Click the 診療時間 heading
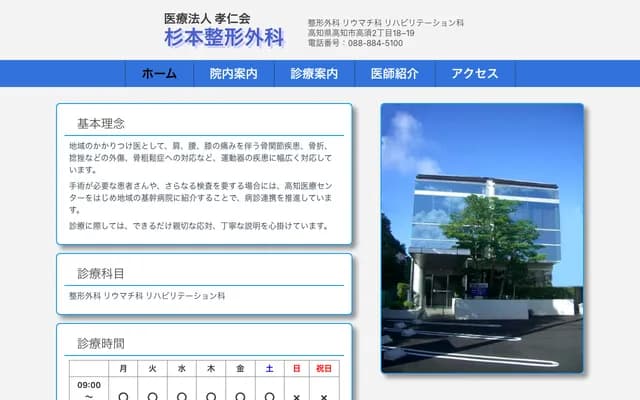 [x=101, y=344]
